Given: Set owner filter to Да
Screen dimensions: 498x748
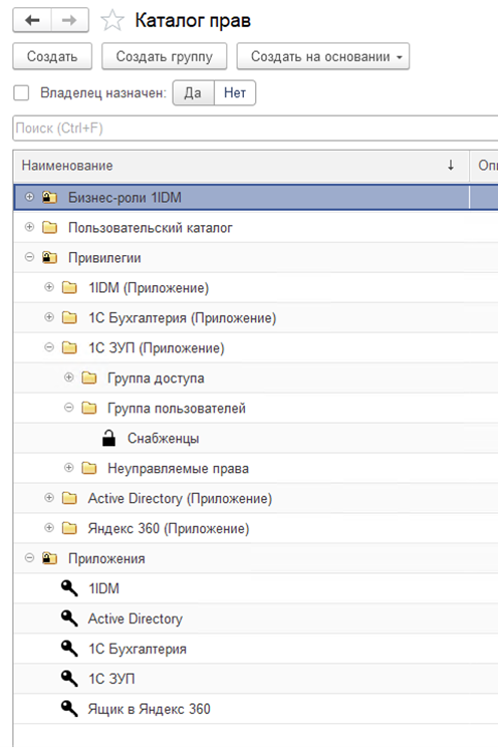Looking at the screenshot, I should click(193, 93).
